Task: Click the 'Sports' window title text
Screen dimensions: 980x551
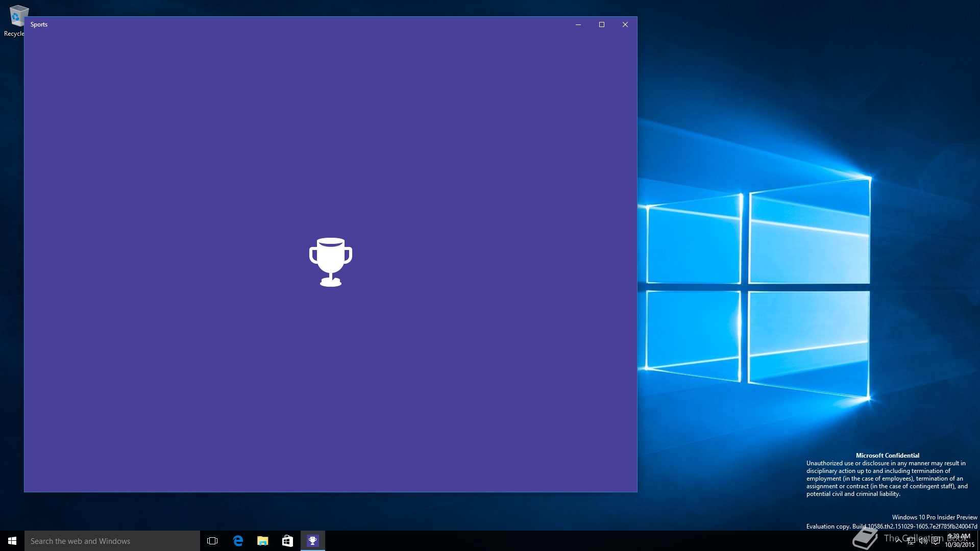Action: tap(39, 24)
